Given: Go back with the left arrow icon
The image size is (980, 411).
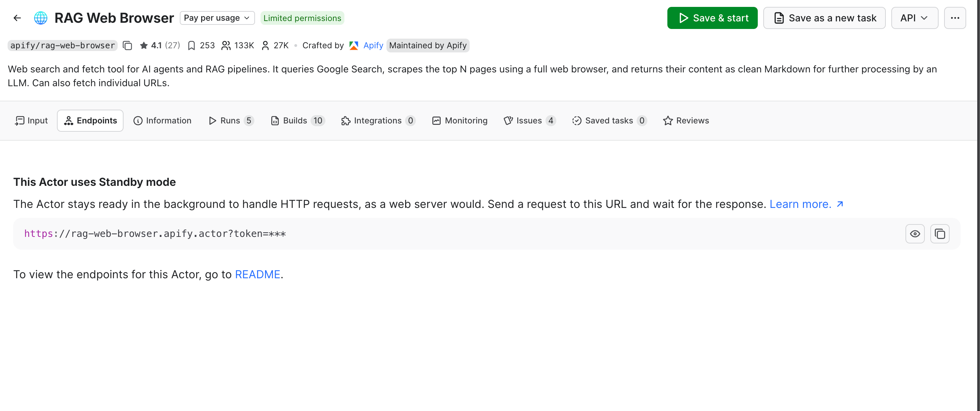Looking at the screenshot, I should [x=17, y=18].
